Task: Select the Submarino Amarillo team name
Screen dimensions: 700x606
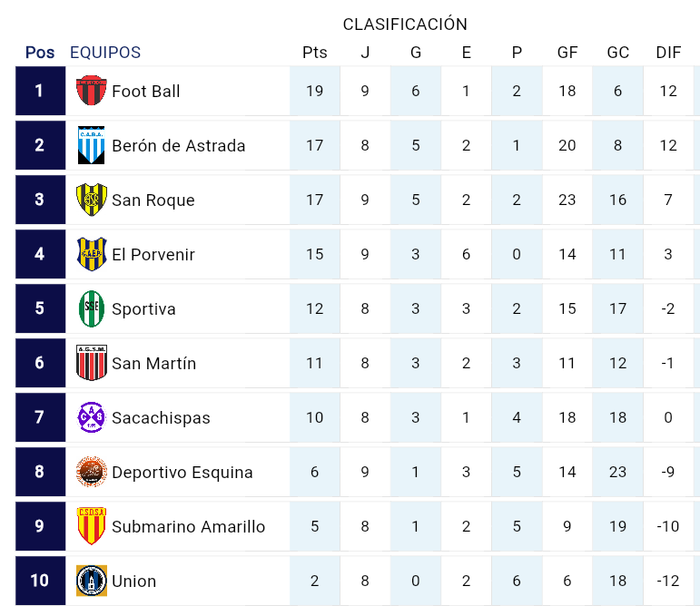Action: [188, 526]
